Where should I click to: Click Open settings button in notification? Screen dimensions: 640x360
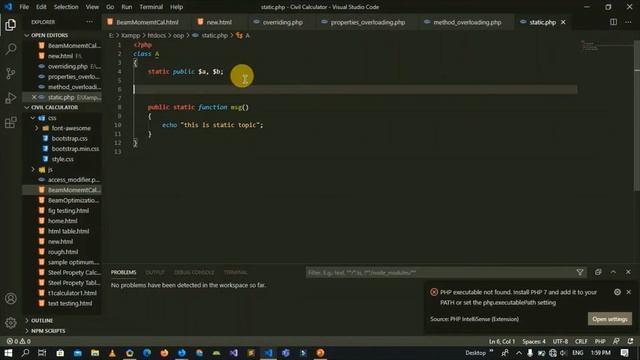pyautogui.click(x=610, y=319)
